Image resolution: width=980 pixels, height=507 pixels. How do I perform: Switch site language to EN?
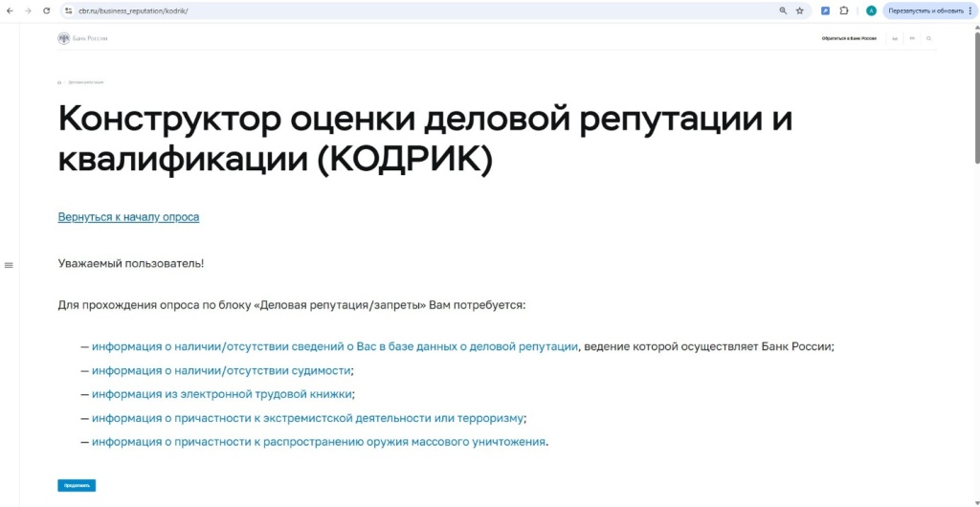[x=912, y=38]
